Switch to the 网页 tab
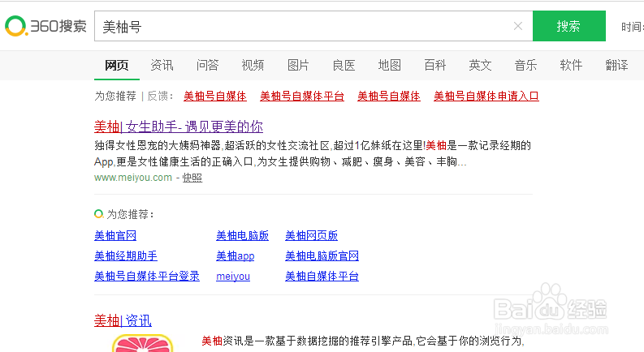 click(x=117, y=65)
